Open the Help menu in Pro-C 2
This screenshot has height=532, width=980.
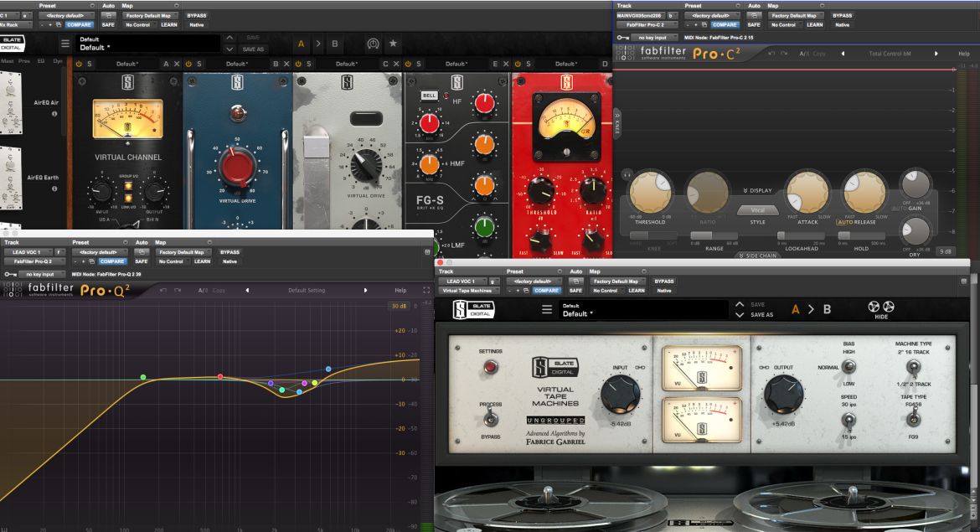[964, 54]
